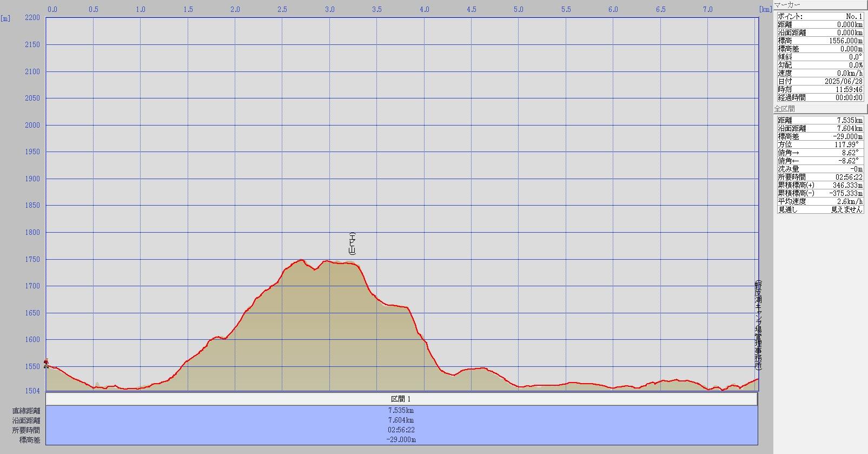Image resolution: width=868 pixels, height=454 pixels.
Task: Click the [km] unit label on distance axis
Action: 765,9
